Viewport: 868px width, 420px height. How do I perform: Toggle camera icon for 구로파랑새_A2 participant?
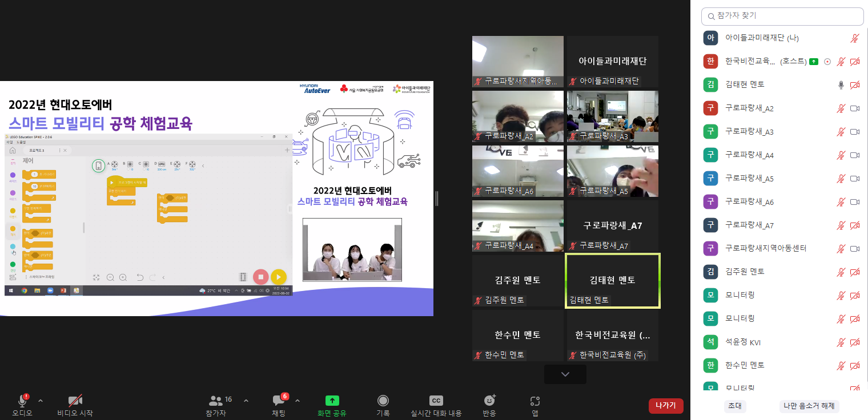pyautogui.click(x=855, y=108)
